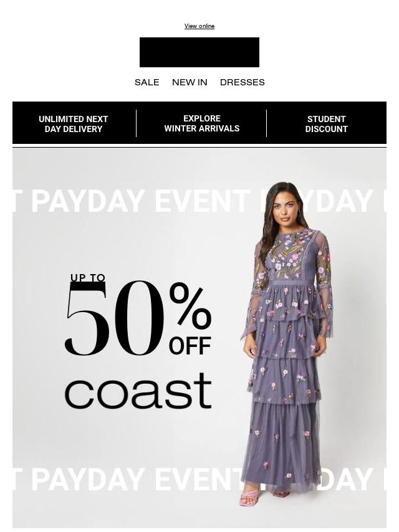399x532 pixels.
Task: Click the UP TO text
Action: [88, 278]
